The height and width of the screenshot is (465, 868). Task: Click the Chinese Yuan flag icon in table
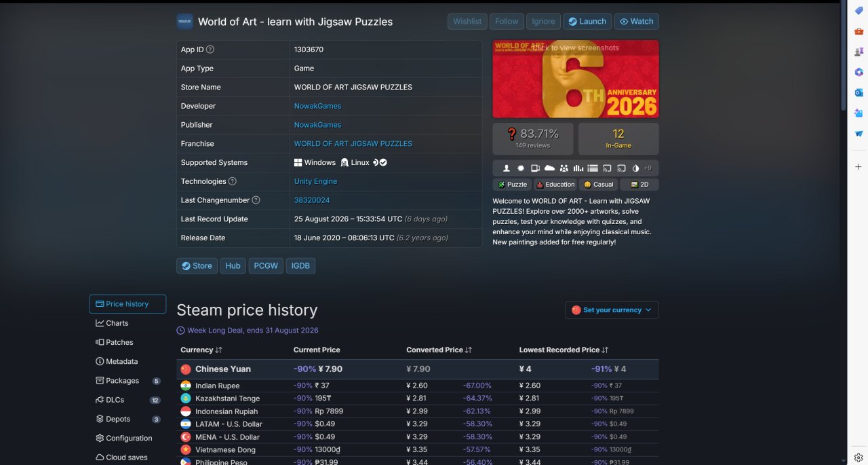[186, 369]
